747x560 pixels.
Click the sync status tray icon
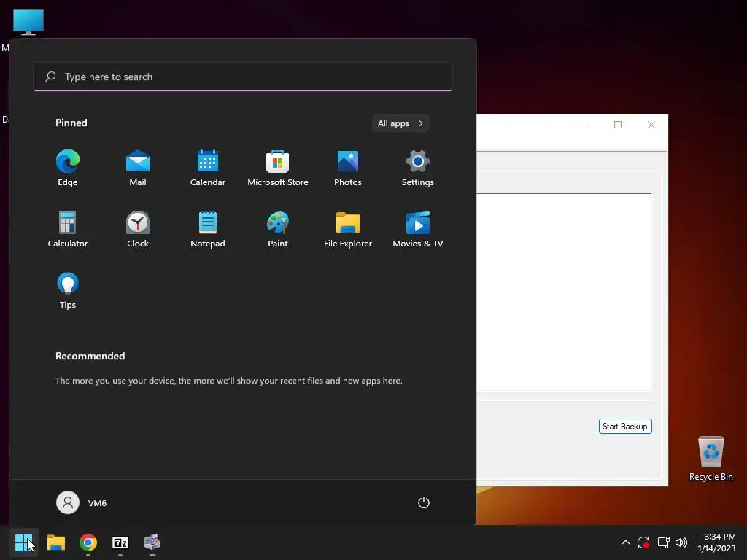point(643,542)
